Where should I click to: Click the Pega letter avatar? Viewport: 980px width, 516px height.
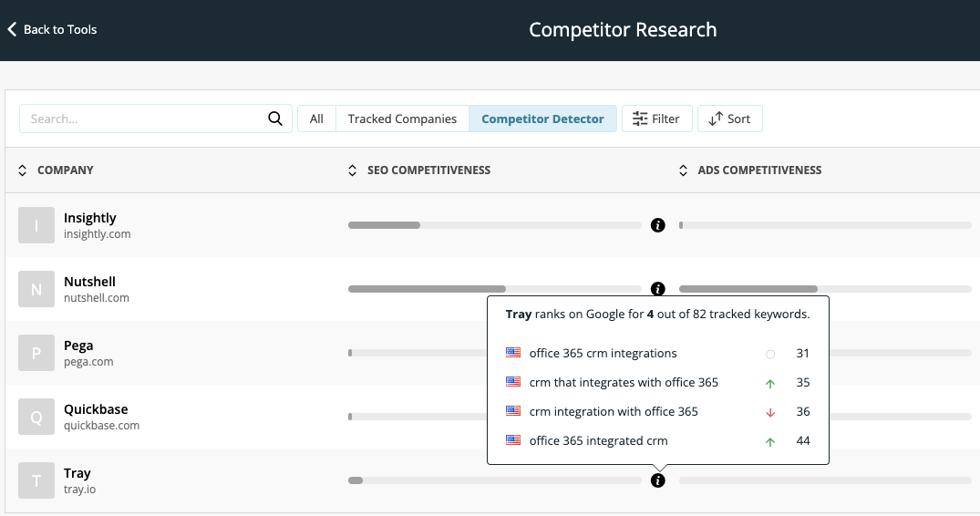pos(36,353)
